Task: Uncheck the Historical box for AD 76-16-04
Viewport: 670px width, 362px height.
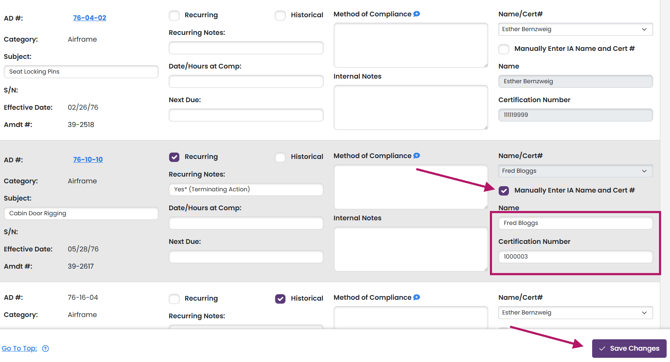Action: pos(280,298)
